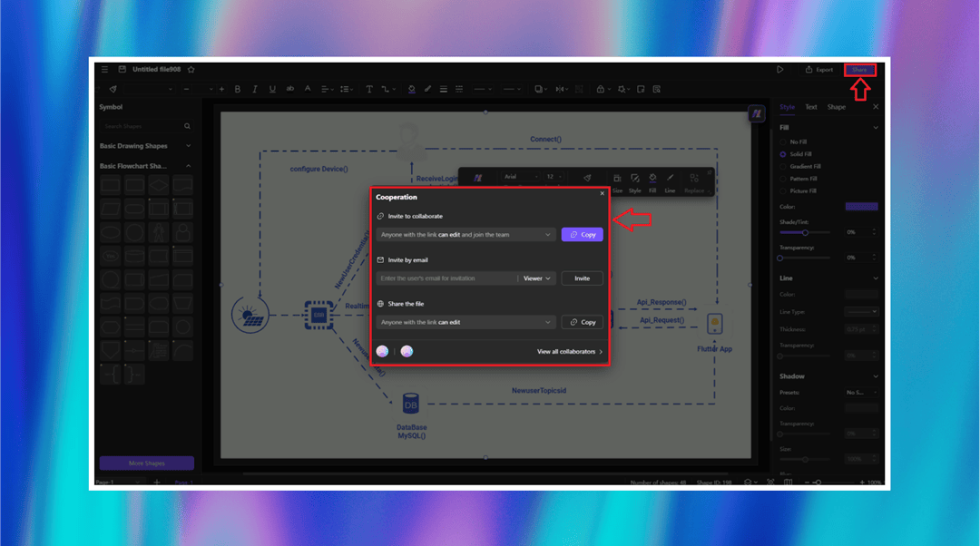Screen dimensions: 980x546
Task: Click the email invitation input field
Action: click(446, 278)
